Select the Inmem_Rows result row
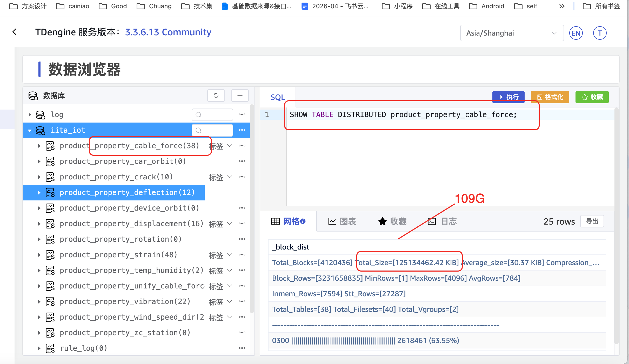This screenshot has height=364, width=629. [437, 294]
